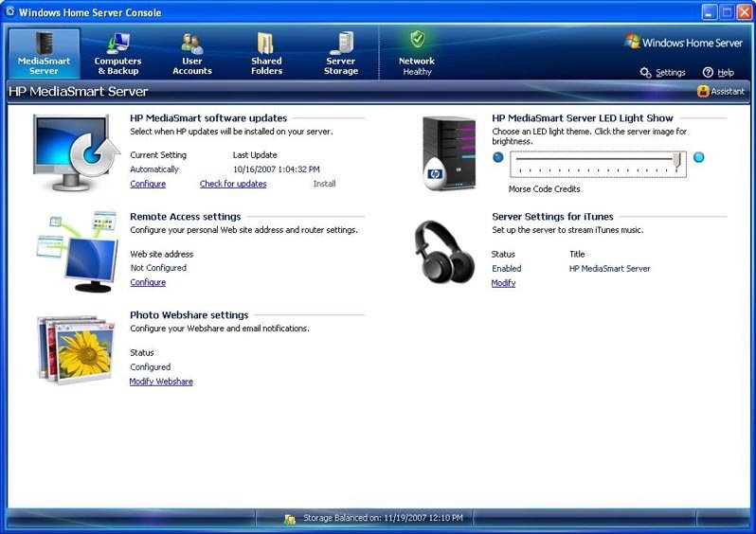Click the storage balanced status icon

290,519
